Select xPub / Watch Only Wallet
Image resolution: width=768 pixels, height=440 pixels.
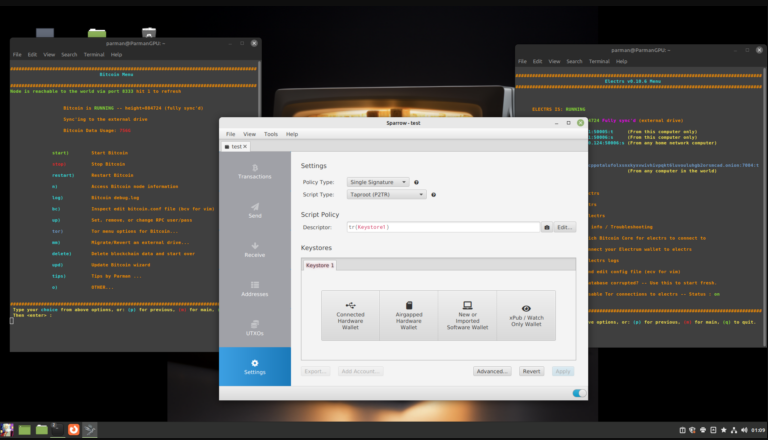point(526,315)
